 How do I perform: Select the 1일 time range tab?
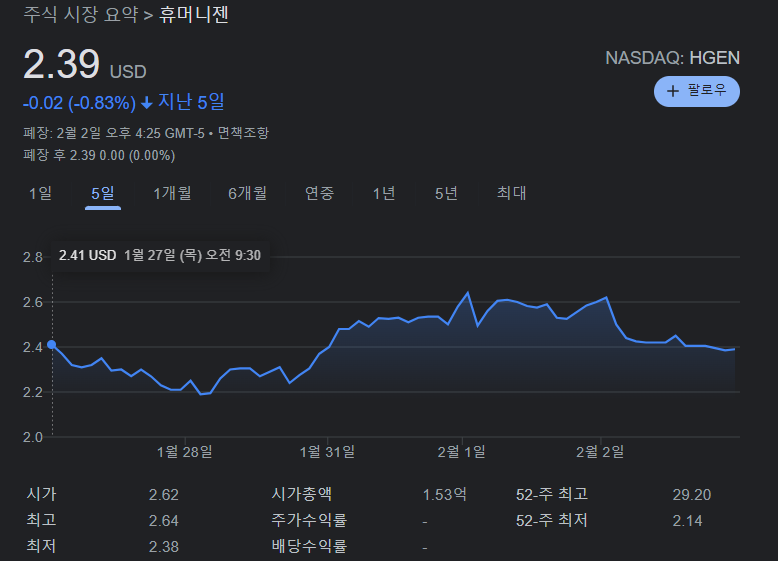tap(40, 193)
